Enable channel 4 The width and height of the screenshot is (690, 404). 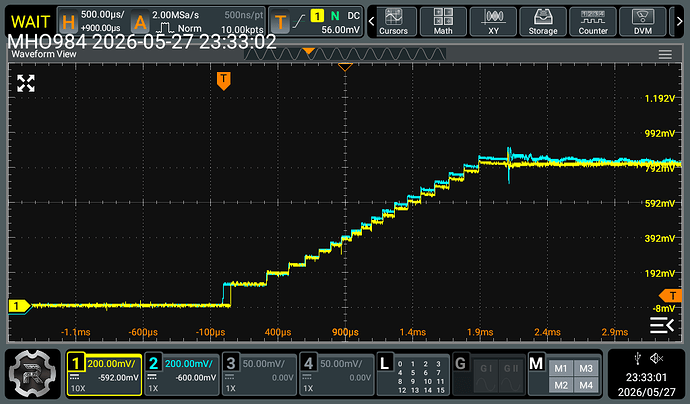337,374
